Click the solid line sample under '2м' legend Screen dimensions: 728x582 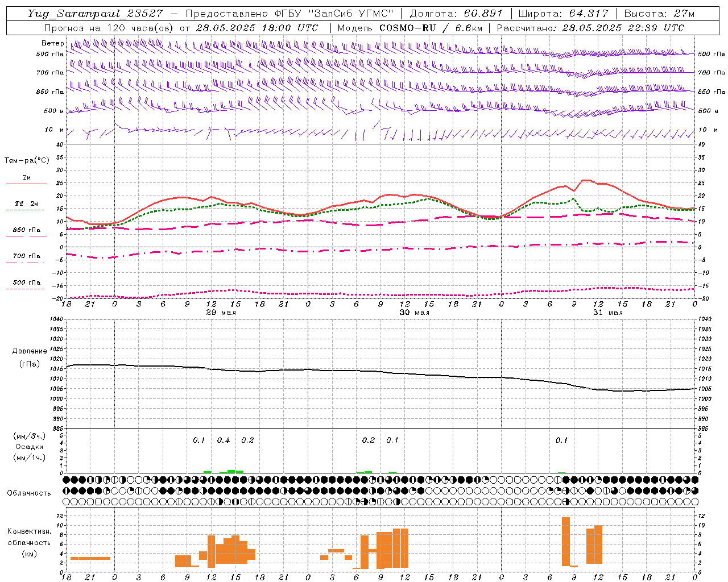(x=26, y=184)
